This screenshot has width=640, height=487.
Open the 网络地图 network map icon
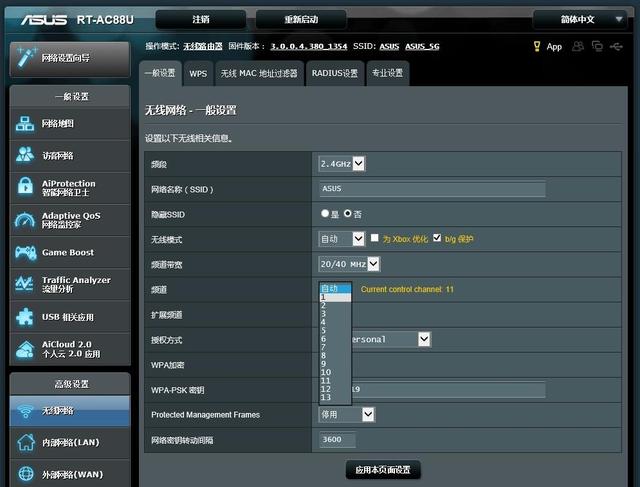click(x=25, y=124)
